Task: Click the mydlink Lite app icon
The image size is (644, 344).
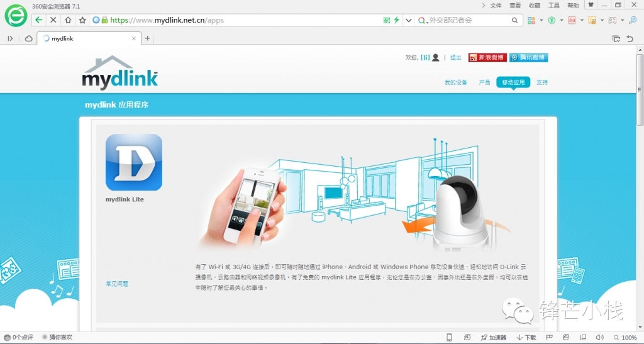Action: (x=134, y=162)
